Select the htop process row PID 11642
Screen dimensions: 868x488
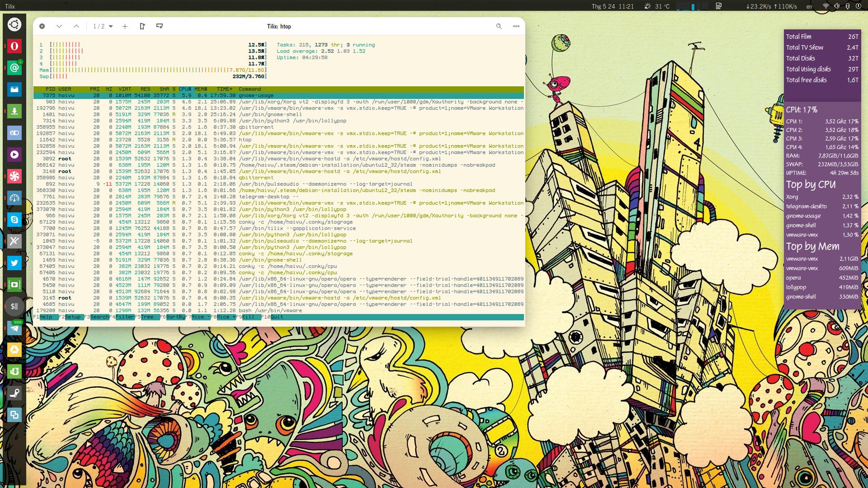pos(278,140)
